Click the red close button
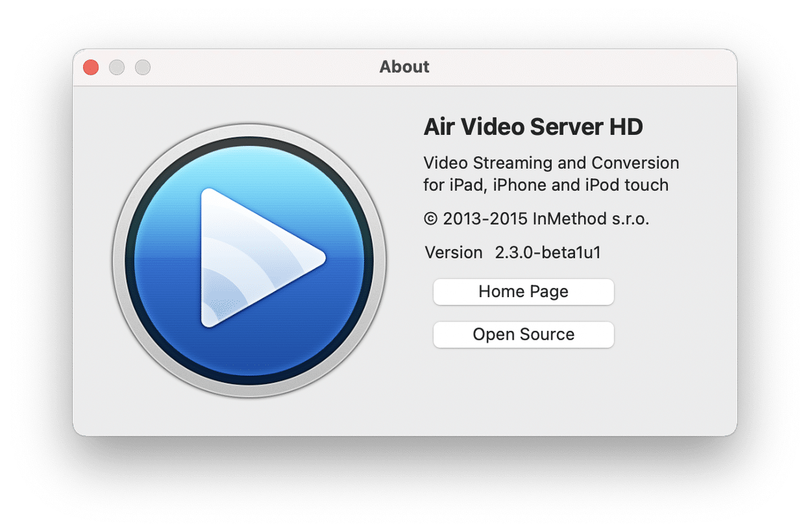The height and width of the screenshot is (532, 810). pyautogui.click(x=90, y=68)
